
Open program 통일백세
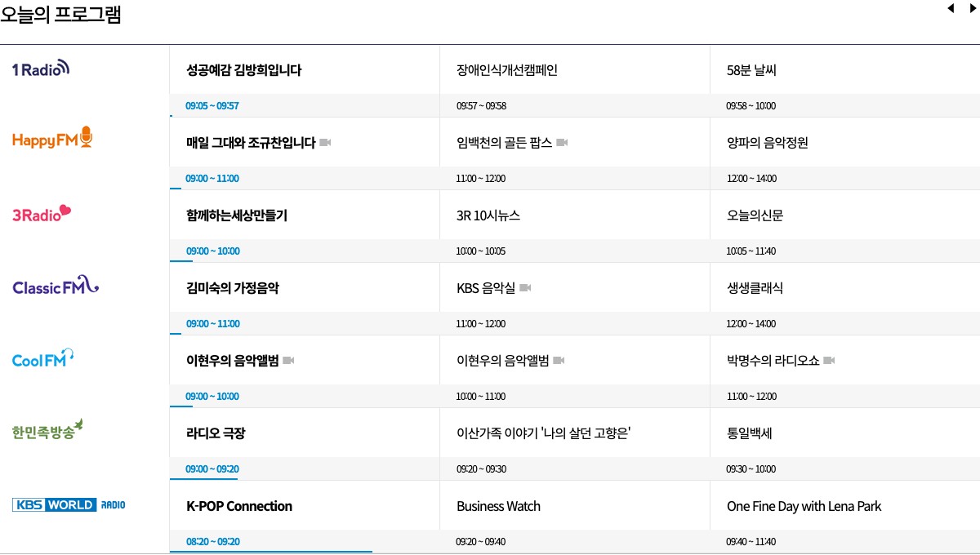click(750, 433)
